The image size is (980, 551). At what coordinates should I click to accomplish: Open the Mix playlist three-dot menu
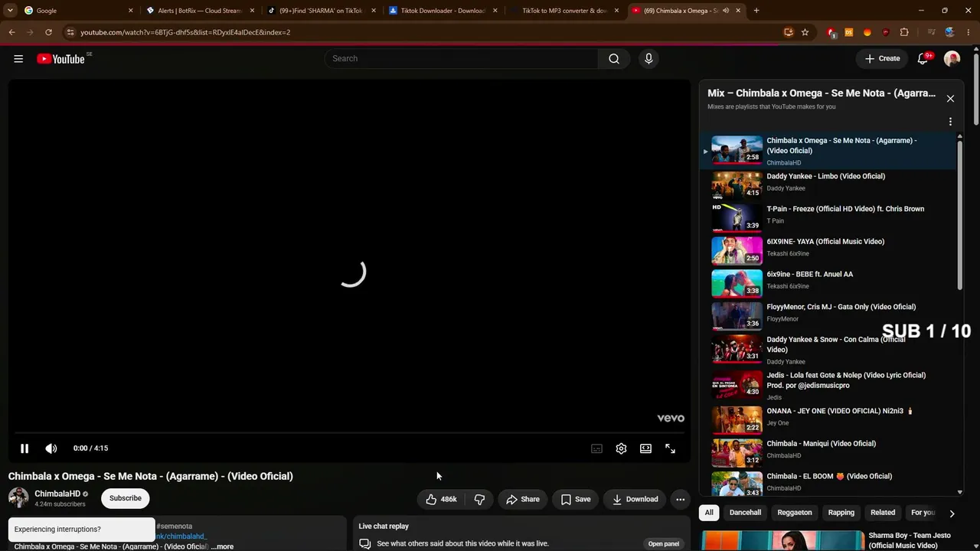(x=950, y=122)
